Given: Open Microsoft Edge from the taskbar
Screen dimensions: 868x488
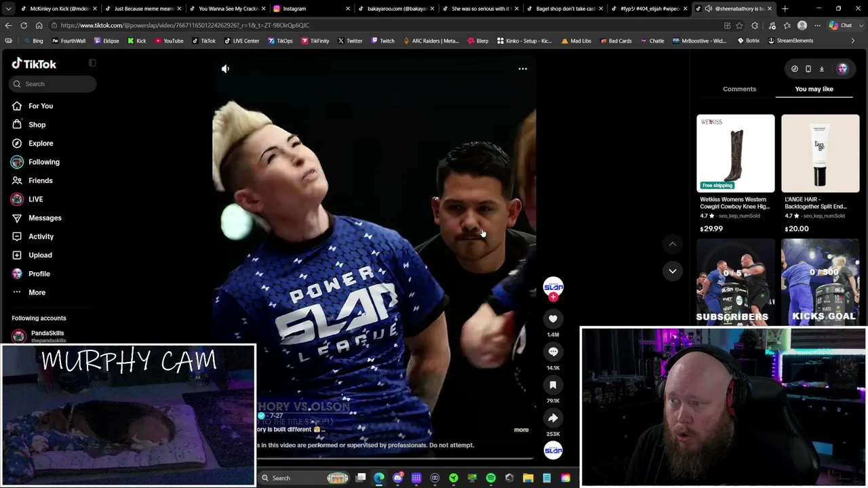Looking at the screenshot, I should tap(379, 478).
